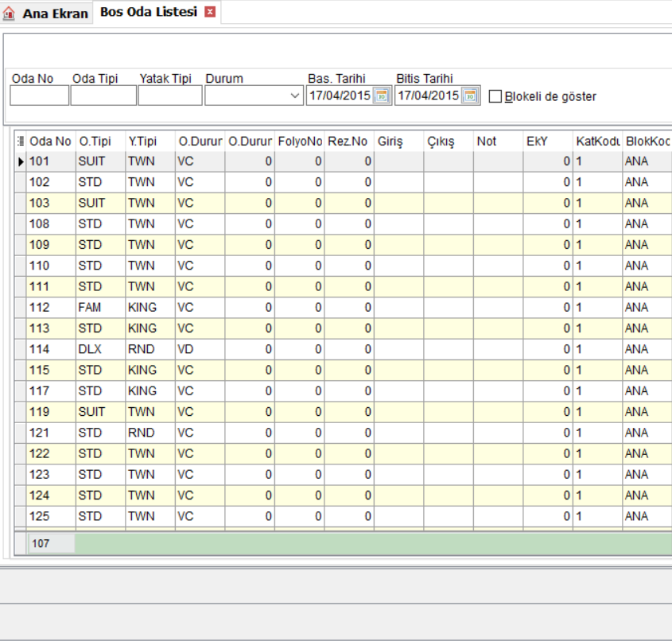Select room 115 cell
672x641 pixels.
coord(51,370)
